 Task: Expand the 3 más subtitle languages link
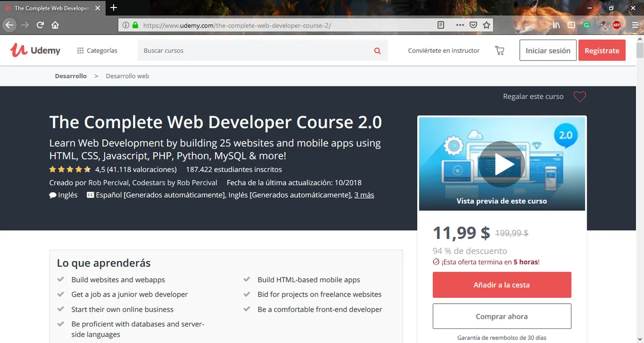click(x=364, y=195)
